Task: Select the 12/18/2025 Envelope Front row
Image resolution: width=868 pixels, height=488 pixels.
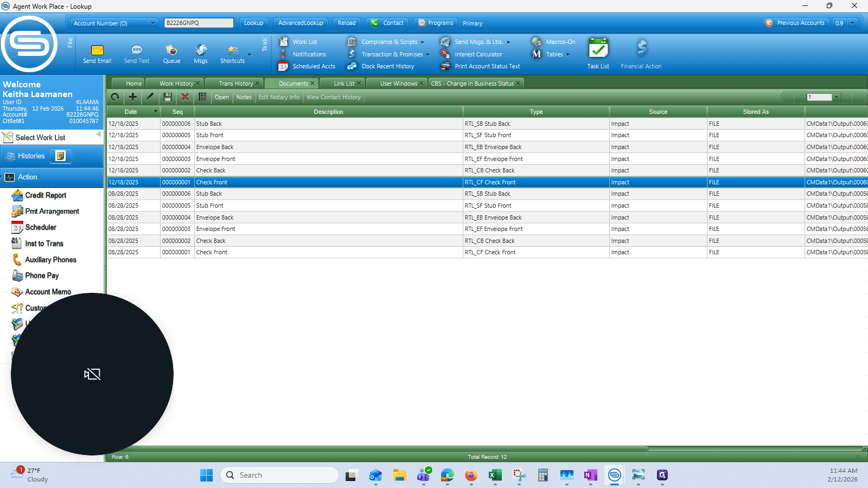Action: coord(487,159)
